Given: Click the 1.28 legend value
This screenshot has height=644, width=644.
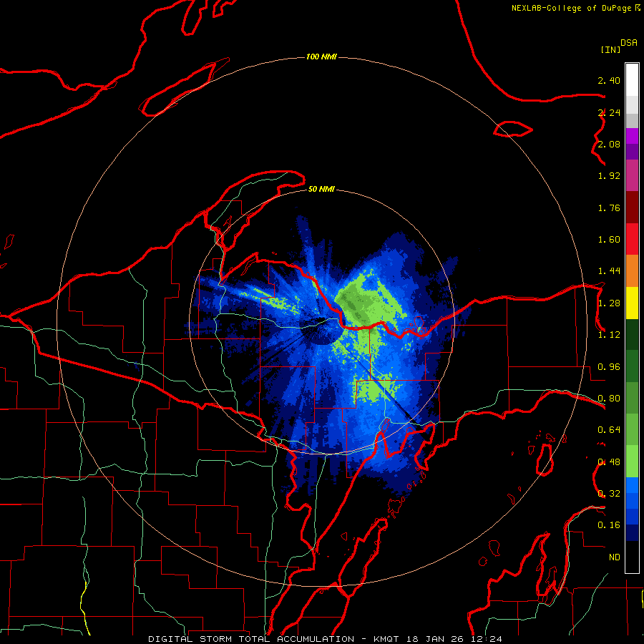Looking at the screenshot, I should point(609,303).
